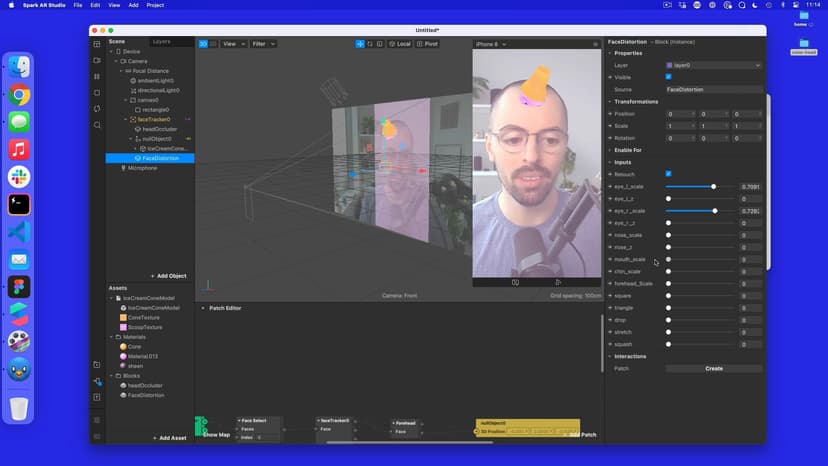The width and height of the screenshot is (828, 466).
Task: Switch to the Layers tab
Action: pyautogui.click(x=162, y=41)
